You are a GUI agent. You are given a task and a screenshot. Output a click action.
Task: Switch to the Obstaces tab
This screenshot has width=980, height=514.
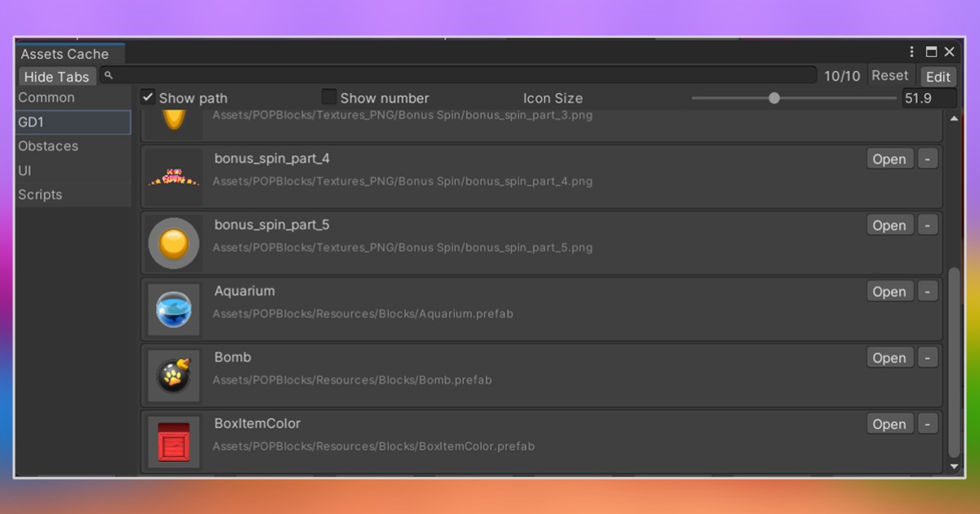[x=48, y=146]
